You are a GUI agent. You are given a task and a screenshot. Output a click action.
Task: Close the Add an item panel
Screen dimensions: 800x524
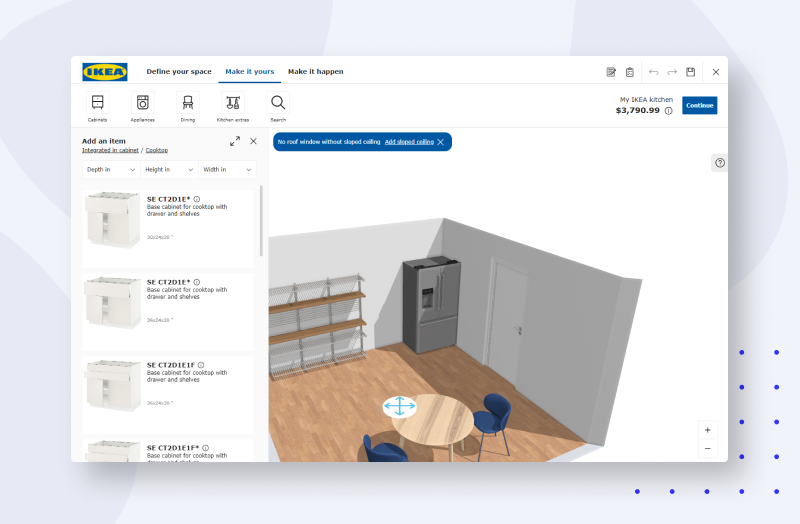[253, 141]
